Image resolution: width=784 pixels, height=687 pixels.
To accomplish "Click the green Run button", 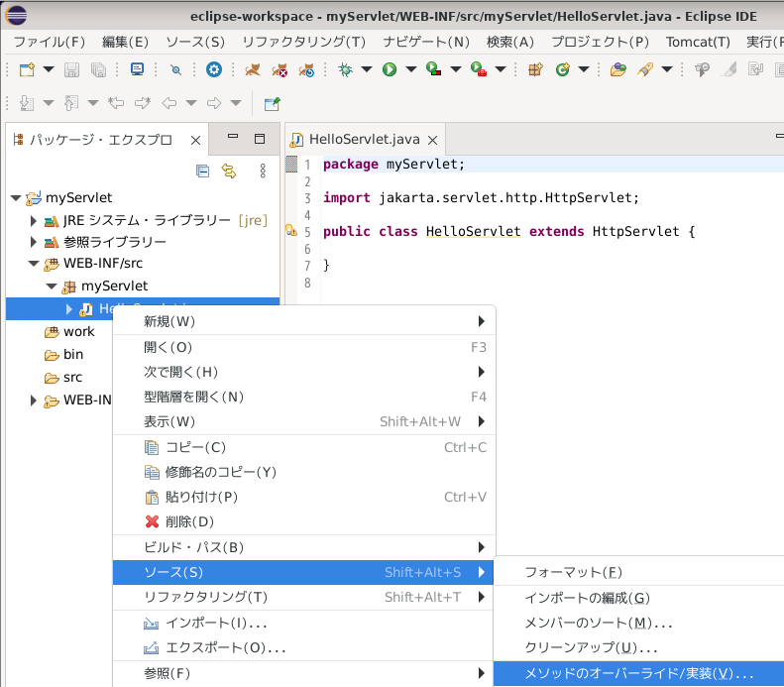I will click(x=390, y=69).
